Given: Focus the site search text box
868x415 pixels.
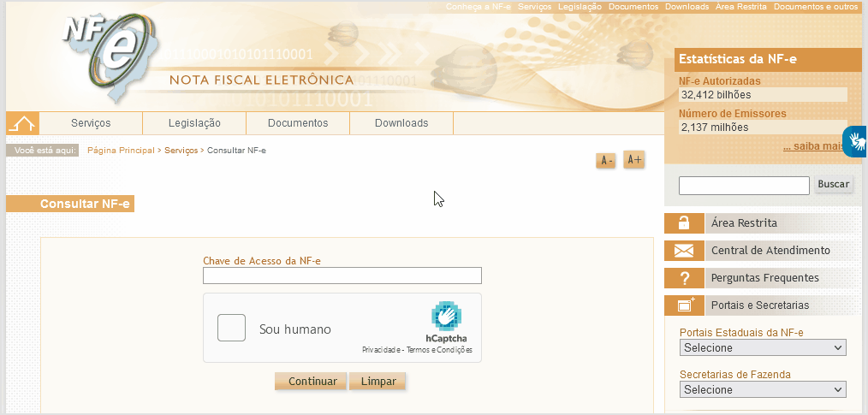Looking at the screenshot, I should click(744, 186).
